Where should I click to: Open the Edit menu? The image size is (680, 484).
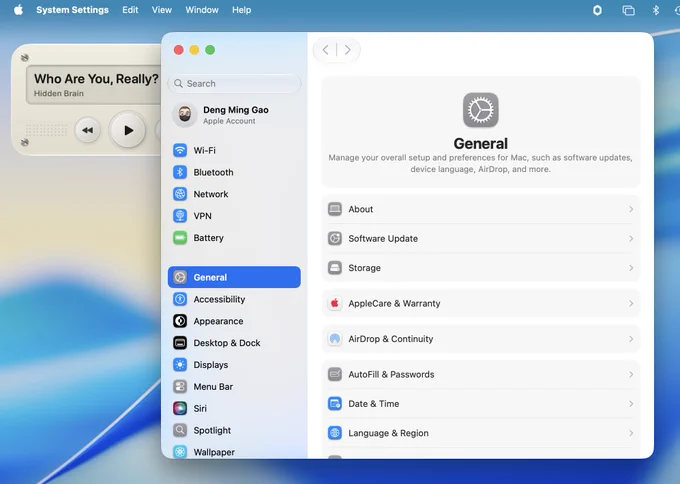click(130, 10)
